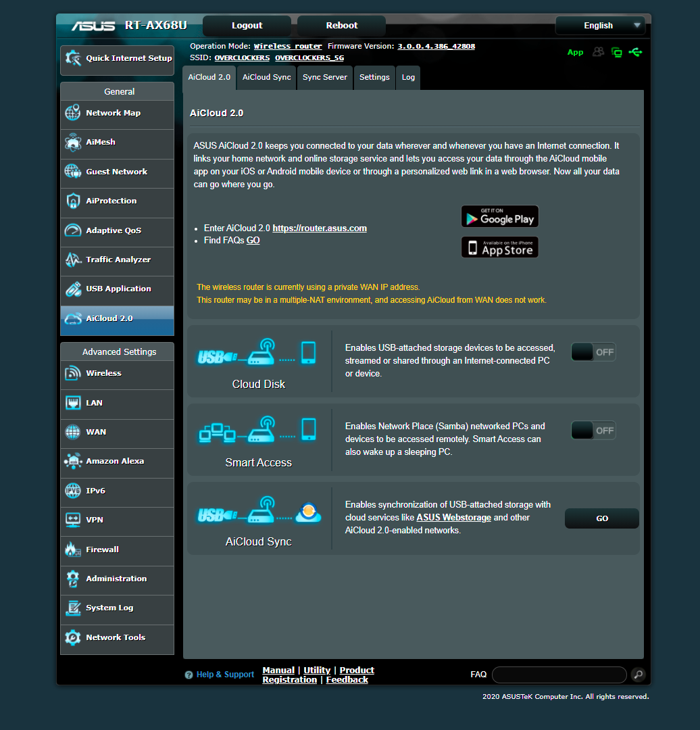
Task: Open the English language dropdown
Action: 599,25
